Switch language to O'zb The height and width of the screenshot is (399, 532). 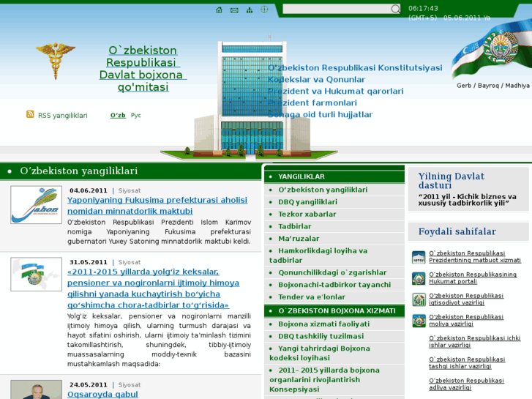pyautogui.click(x=118, y=116)
